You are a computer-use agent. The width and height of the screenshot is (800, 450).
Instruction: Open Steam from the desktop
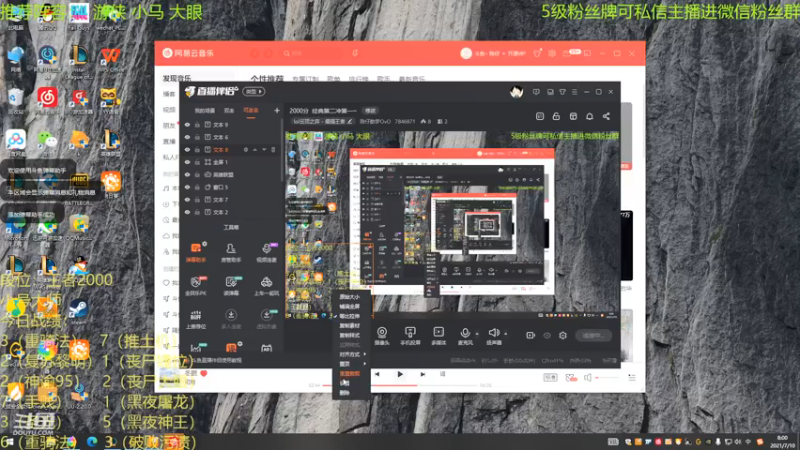(x=79, y=311)
